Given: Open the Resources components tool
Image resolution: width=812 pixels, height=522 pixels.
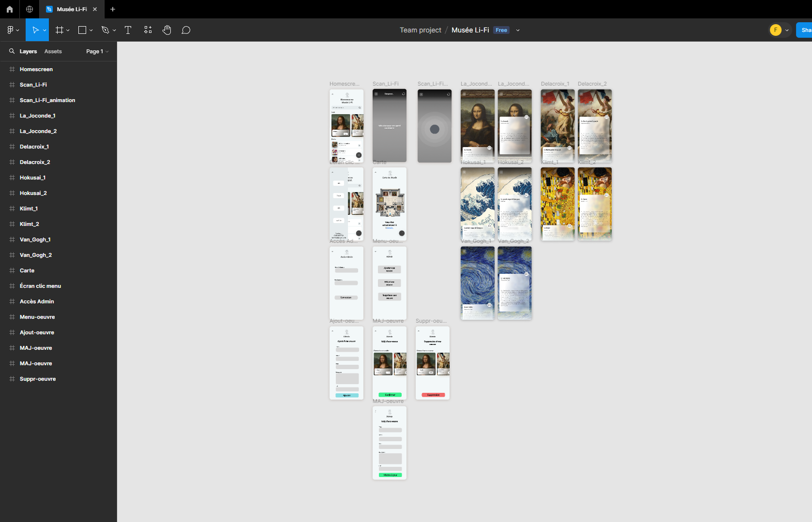Looking at the screenshot, I should (148, 30).
